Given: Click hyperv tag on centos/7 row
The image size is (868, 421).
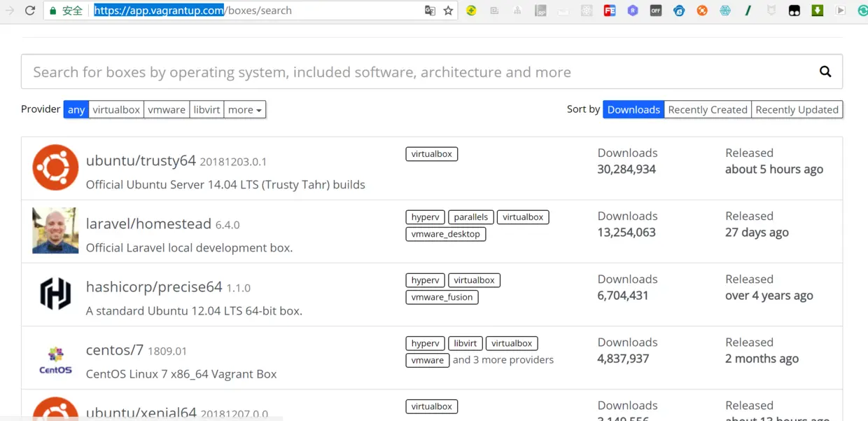Looking at the screenshot, I should (425, 343).
